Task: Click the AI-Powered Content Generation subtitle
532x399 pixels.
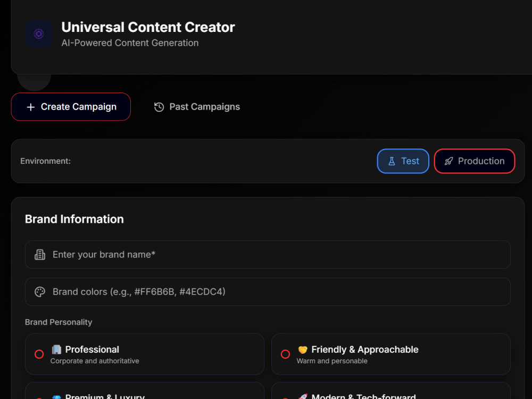Action: 130,43
